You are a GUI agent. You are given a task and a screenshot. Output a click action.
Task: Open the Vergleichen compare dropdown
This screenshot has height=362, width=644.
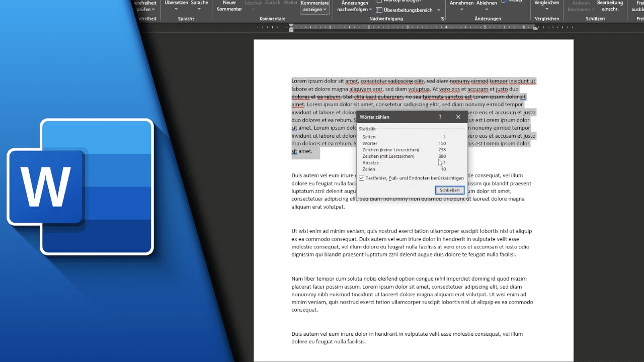[547, 6]
